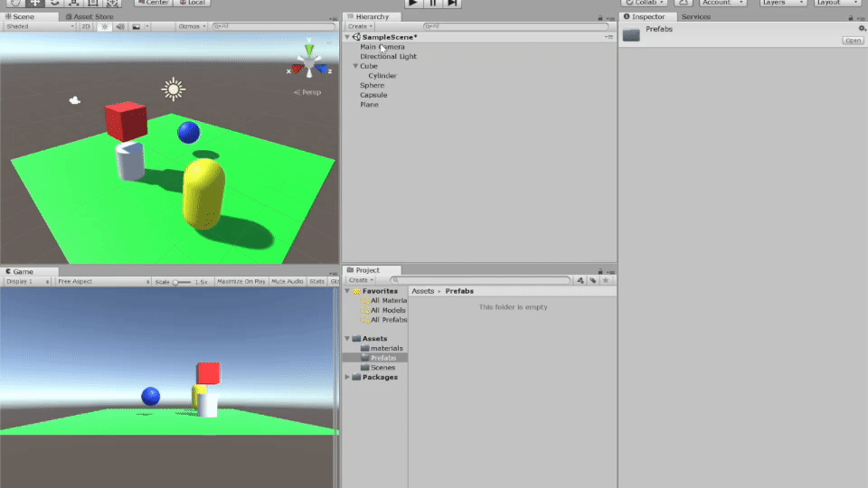Adjust the Game view Scale slider

pos(176,282)
